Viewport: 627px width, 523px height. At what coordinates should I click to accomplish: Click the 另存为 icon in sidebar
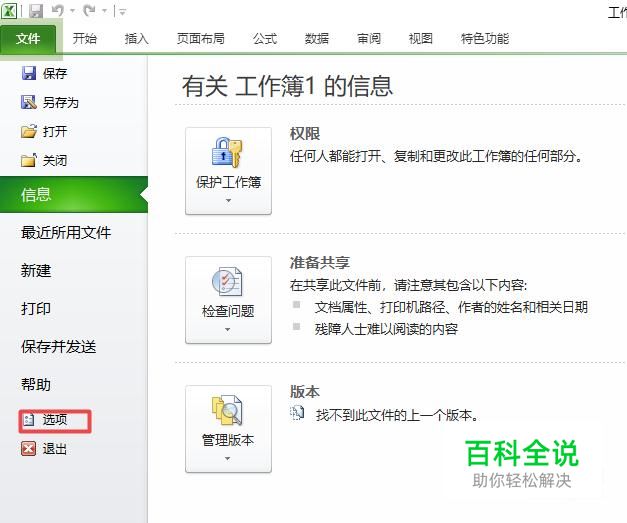pyautogui.click(x=28, y=102)
